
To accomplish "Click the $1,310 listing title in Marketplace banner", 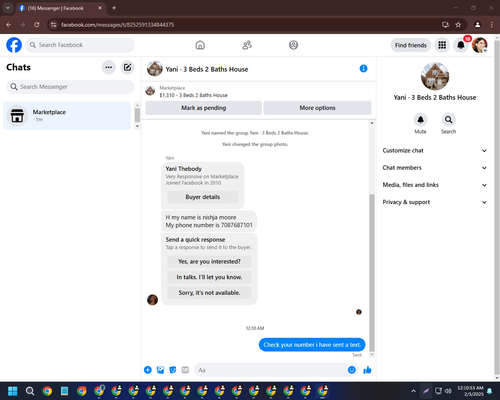I will coord(193,95).
